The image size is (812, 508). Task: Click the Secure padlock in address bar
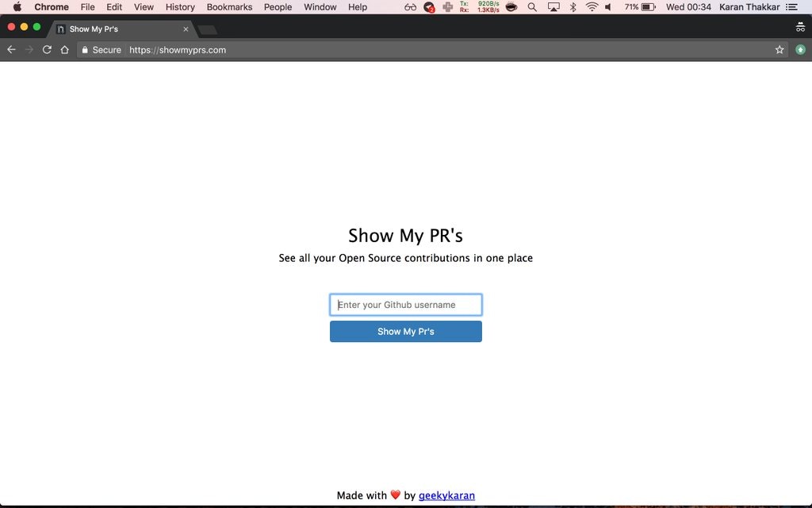[84, 49]
